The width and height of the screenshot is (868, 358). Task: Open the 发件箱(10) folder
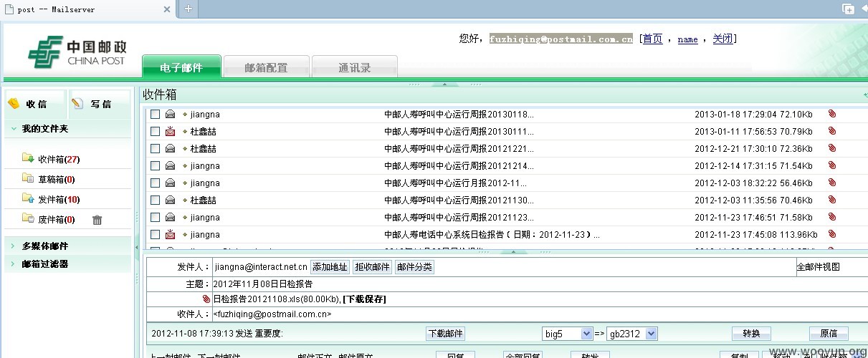click(x=59, y=199)
